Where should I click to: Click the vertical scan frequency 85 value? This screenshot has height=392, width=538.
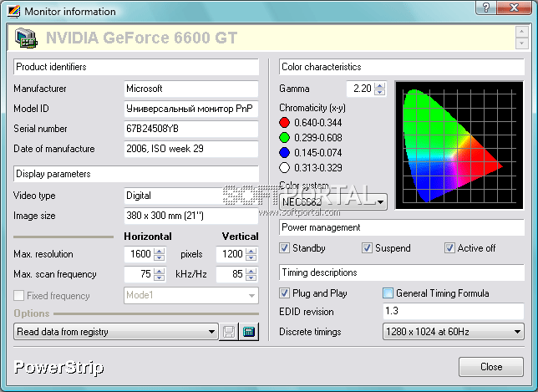(x=231, y=274)
